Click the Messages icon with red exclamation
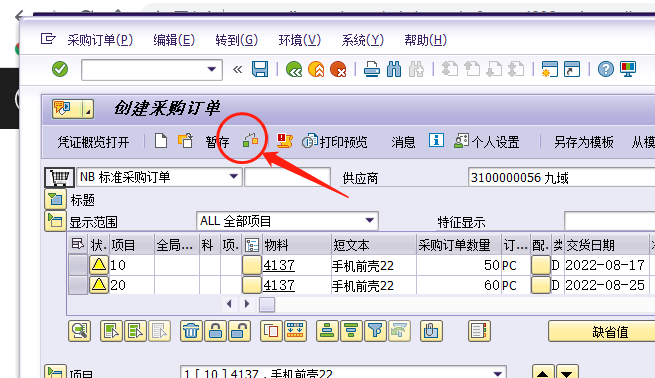 point(284,141)
